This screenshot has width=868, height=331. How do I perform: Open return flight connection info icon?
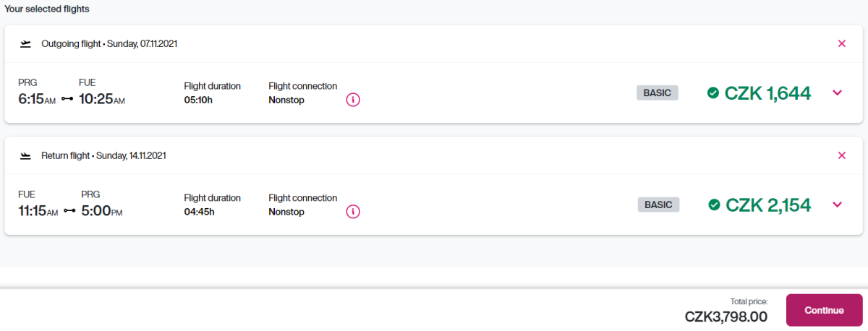(353, 212)
